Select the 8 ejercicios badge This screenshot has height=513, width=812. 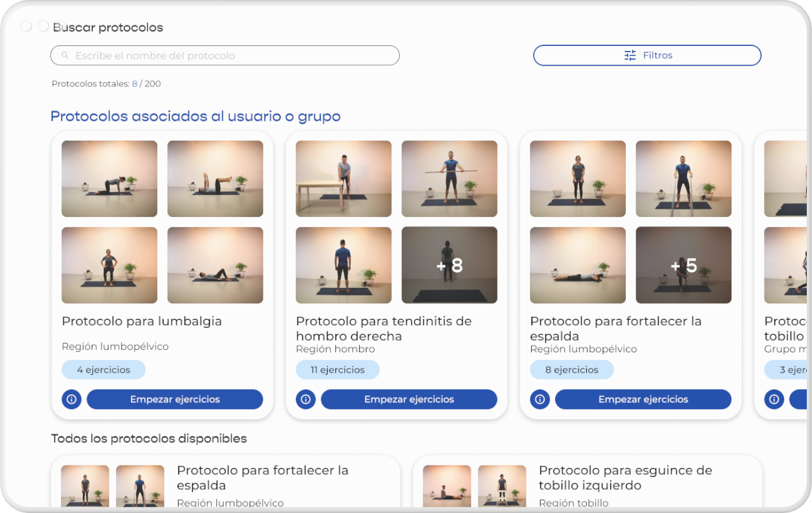tap(572, 370)
